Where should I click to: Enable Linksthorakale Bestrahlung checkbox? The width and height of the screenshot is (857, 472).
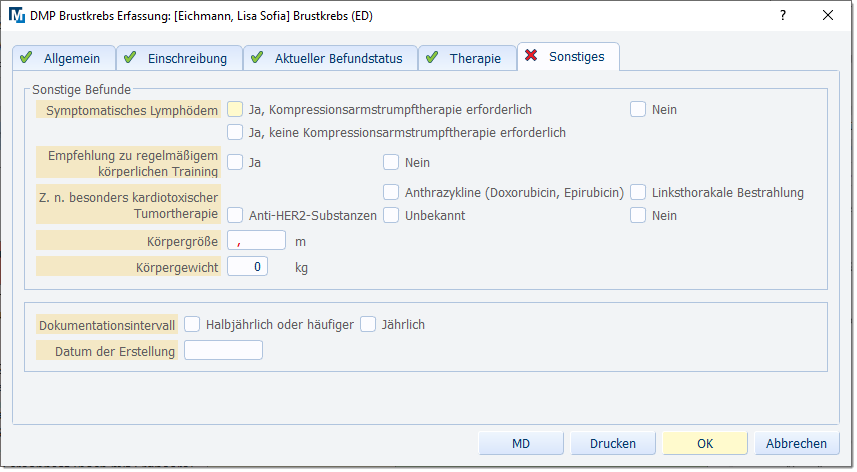(638, 192)
